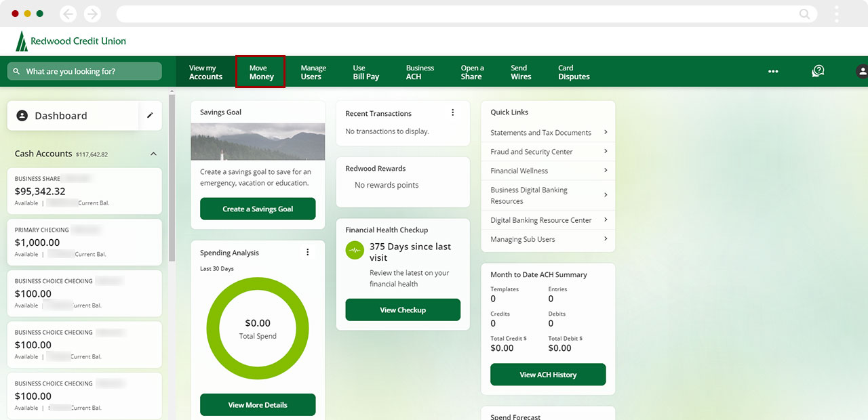The height and width of the screenshot is (420, 868).
Task: Open Send Wires menu
Action: click(x=521, y=72)
